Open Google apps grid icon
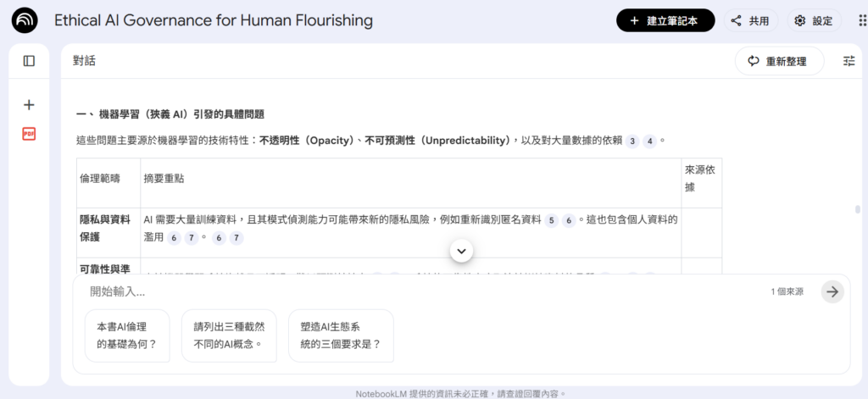 862,20
